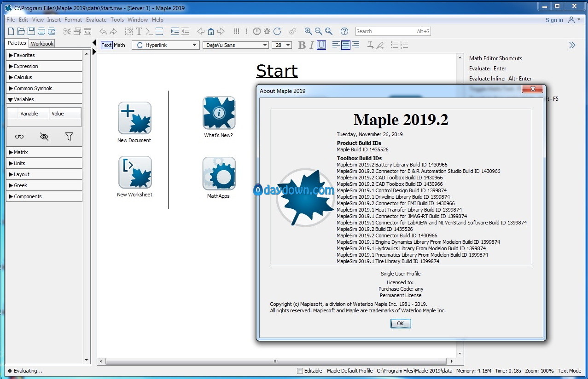
Task: Expand the context panel with double chevron
Action: click(572, 45)
